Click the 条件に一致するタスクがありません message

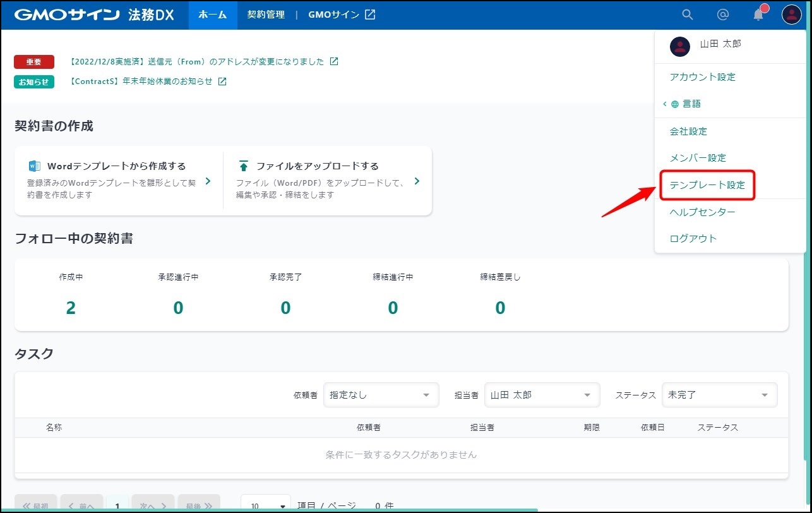point(401,455)
